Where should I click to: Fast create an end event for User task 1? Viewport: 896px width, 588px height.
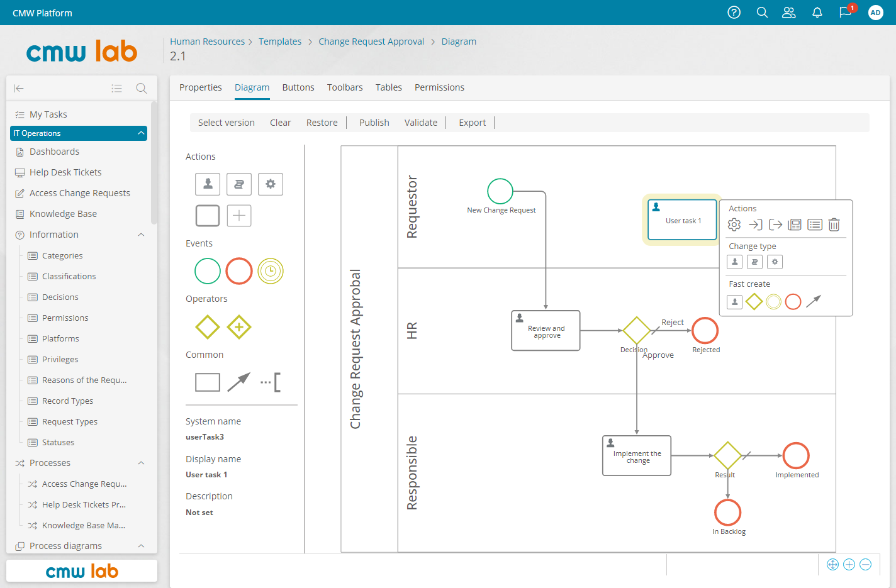coord(793,302)
